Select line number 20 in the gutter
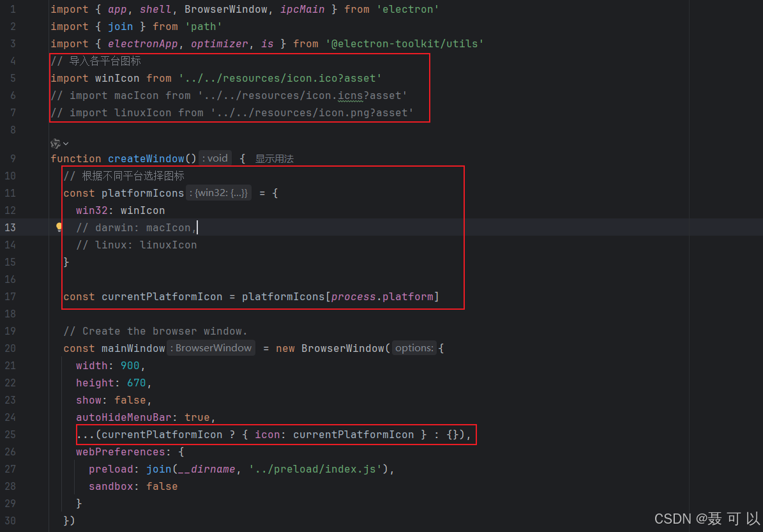Image resolution: width=763 pixels, height=532 pixels. (x=10, y=349)
